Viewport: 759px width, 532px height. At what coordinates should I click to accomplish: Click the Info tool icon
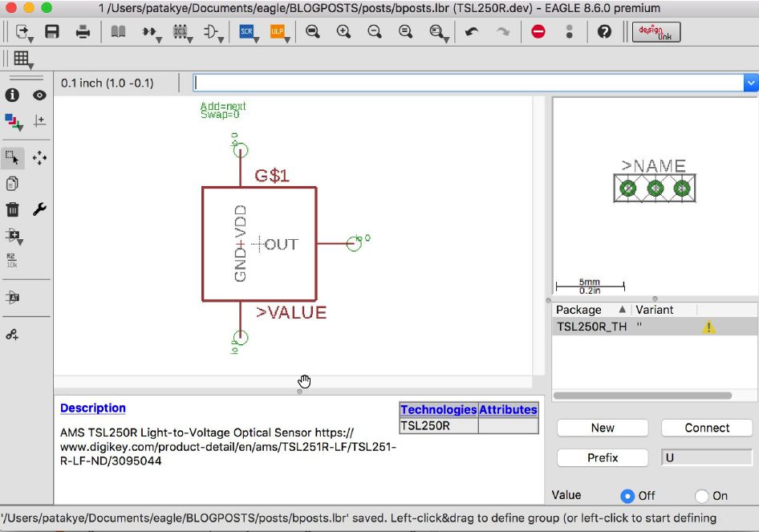[13, 95]
